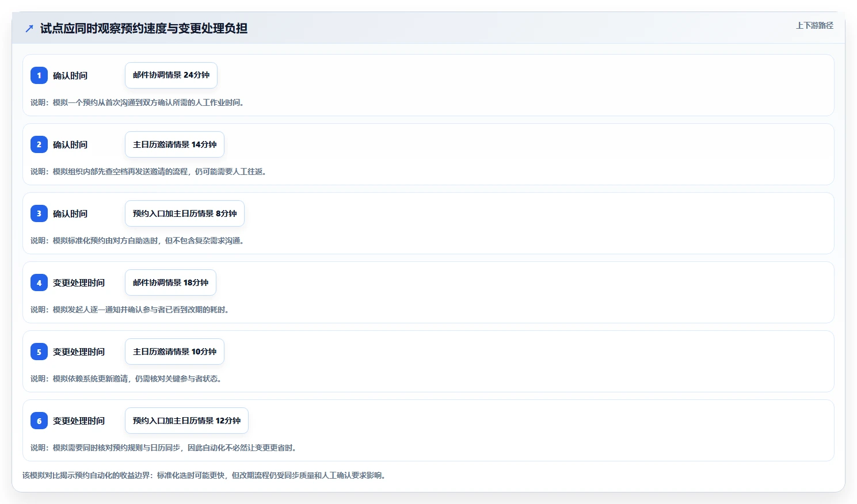857x504 pixels.
Task: Click the 变更处理时间 label in row 4
Action: [79, 282]
